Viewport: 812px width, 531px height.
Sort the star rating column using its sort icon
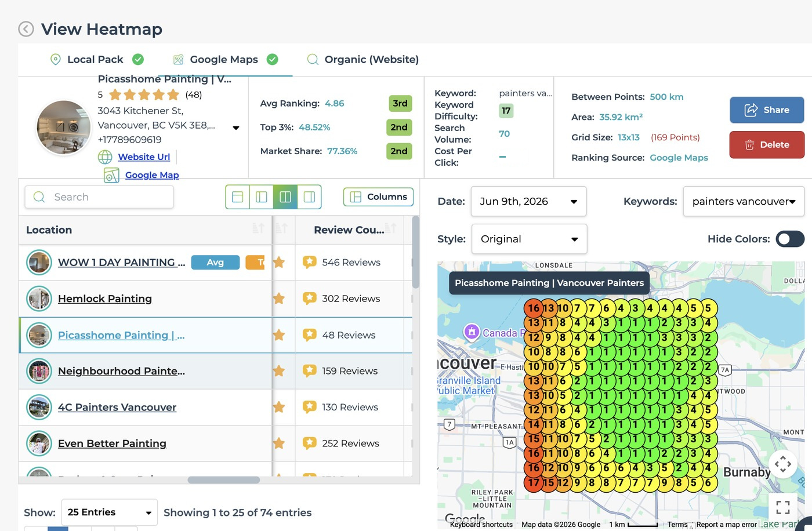(x=281, y=229)
